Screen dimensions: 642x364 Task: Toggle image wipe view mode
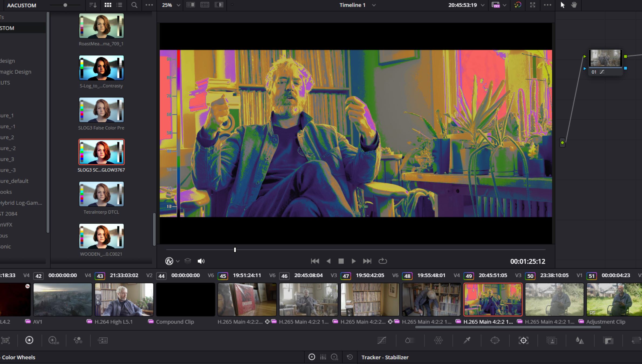point(191,5)
